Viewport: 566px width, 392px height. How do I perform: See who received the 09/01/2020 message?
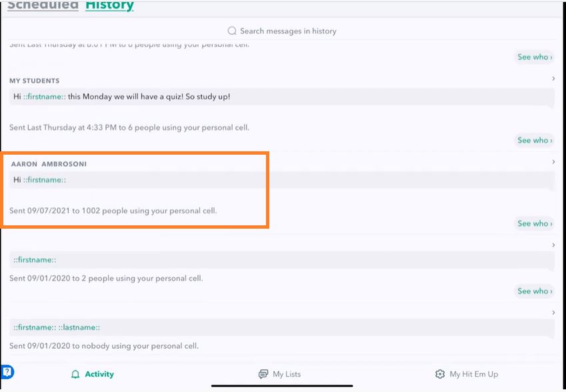point(534,291)
